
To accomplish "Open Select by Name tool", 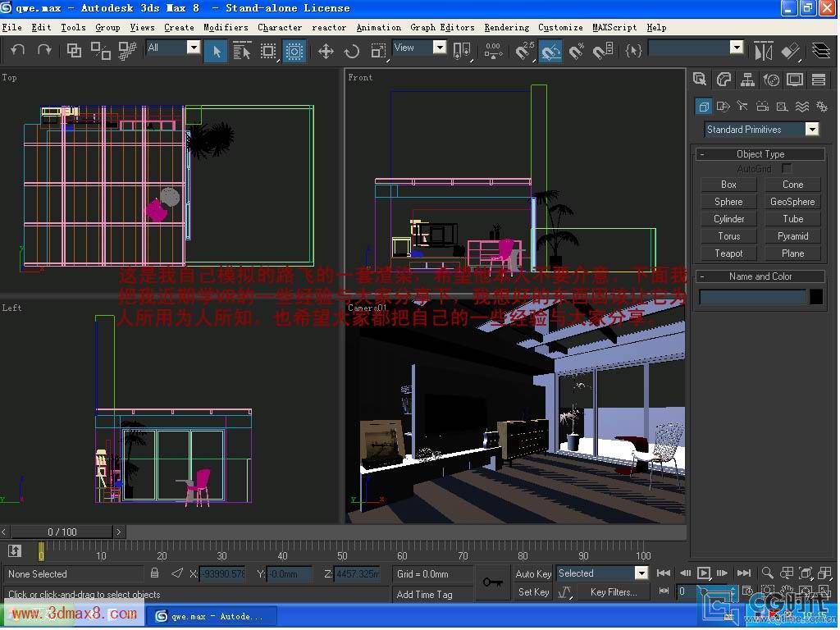I will point(242,52).
